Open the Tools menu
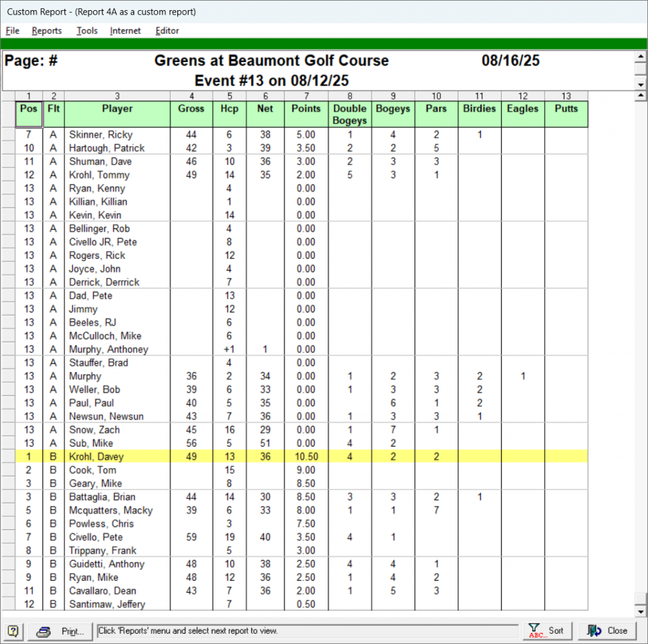This screenshot has width=648, height=644. (x=87, y=30)
